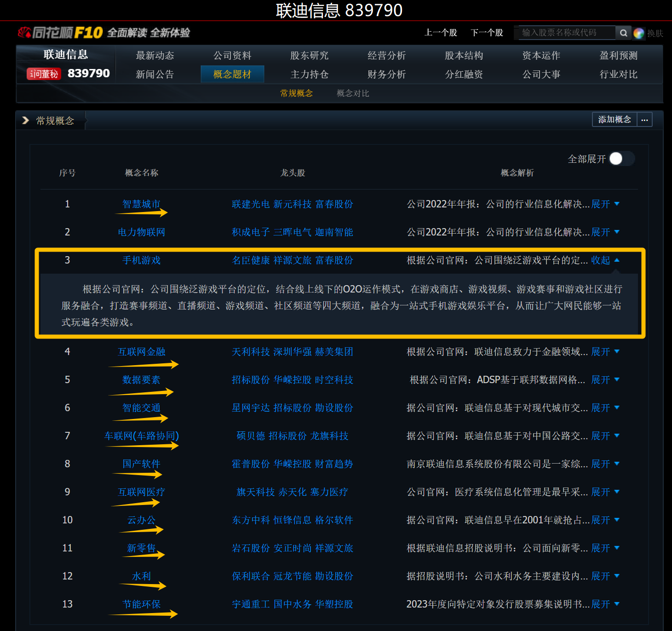This screenshot has width=672, height=631.
Task: Open the 深圳华强 stock link
Action: pyautogui.click(x=293, y=352)
